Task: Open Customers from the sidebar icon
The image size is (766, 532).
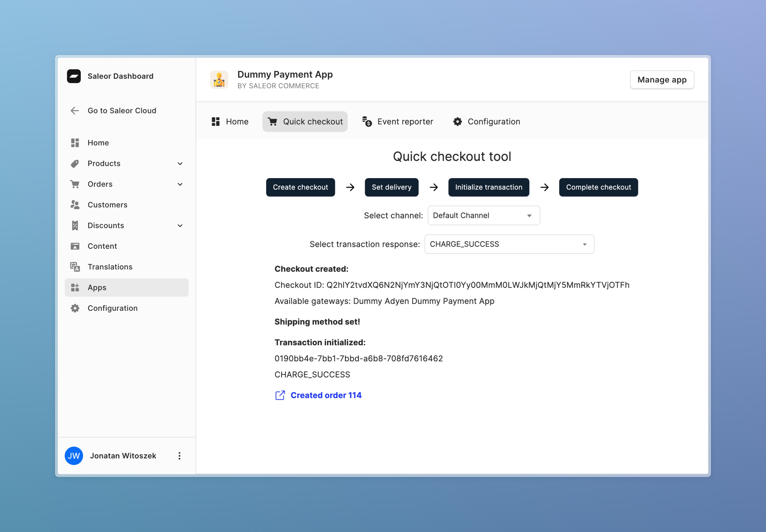Action: [x=75, y=205]
